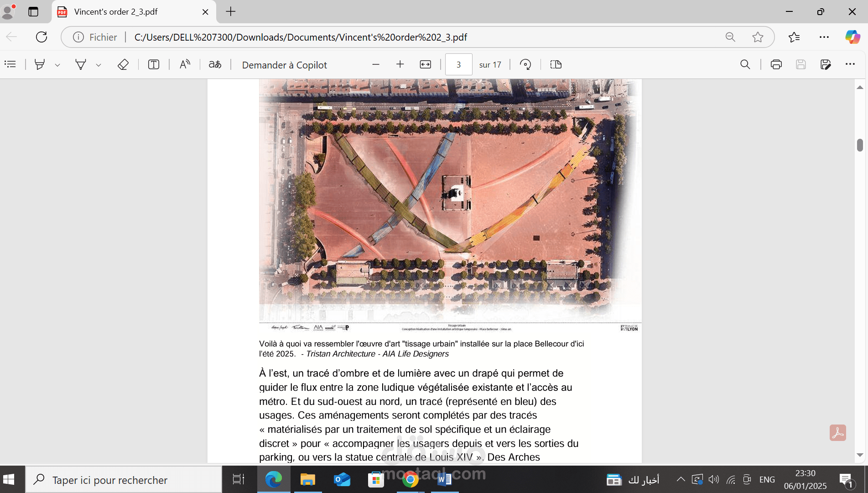Screen dimensions: 868x493
Task: Open the Windows Start menu
Action: pos(9,479)
